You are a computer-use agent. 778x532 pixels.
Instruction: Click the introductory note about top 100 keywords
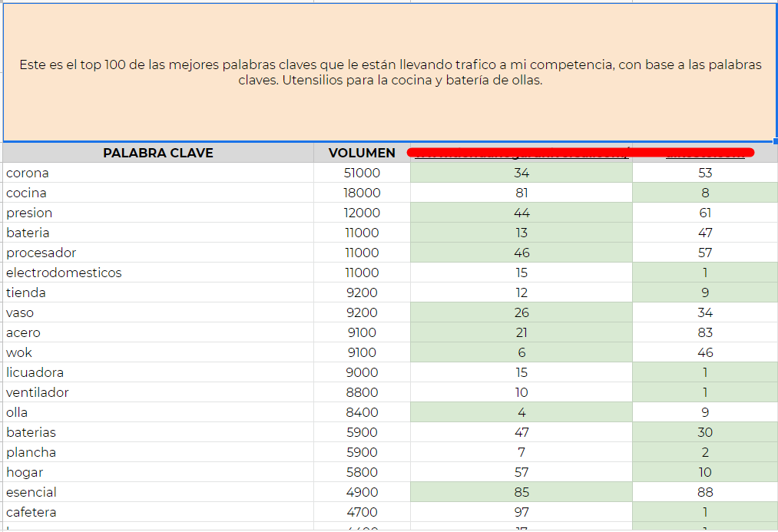click(389, 71)
